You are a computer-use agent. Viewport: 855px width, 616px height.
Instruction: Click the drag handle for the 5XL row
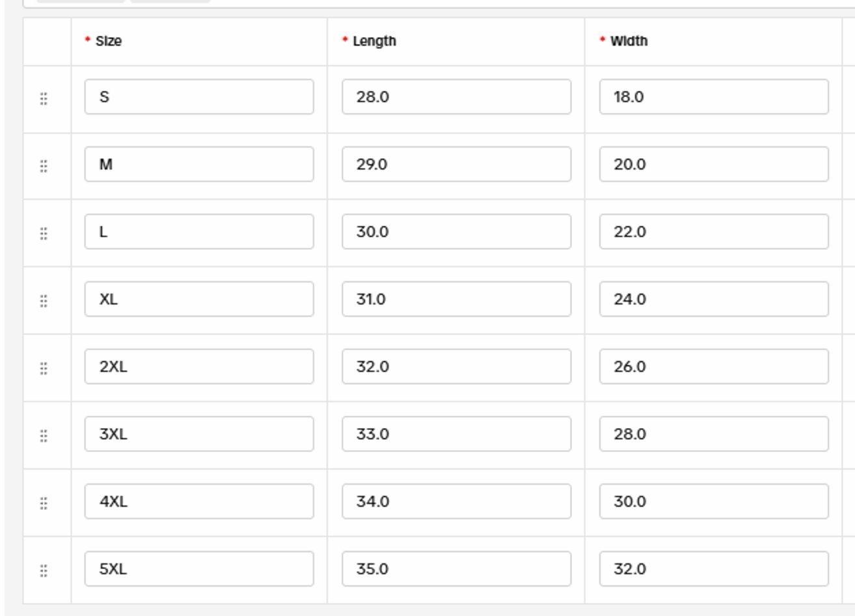coord(44,570)
